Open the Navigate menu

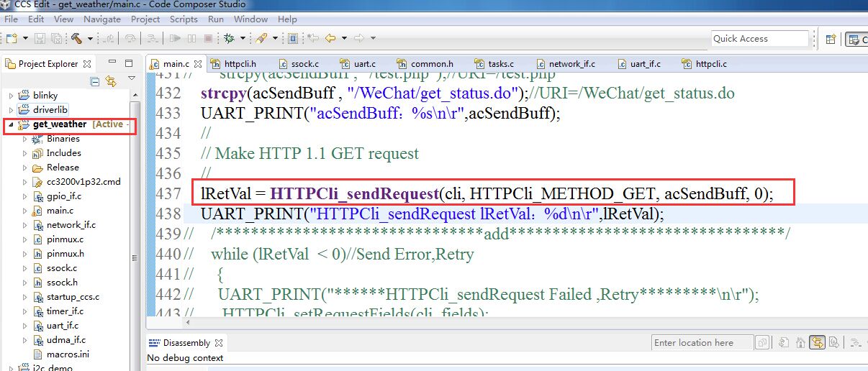click(x=101, y=19)
